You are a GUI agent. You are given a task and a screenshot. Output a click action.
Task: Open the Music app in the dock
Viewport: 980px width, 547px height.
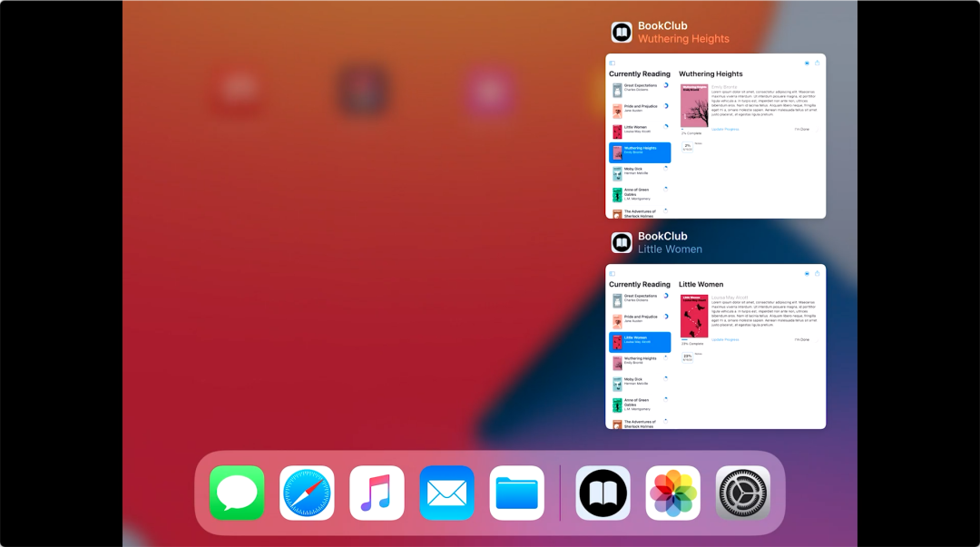pos(377,493)
